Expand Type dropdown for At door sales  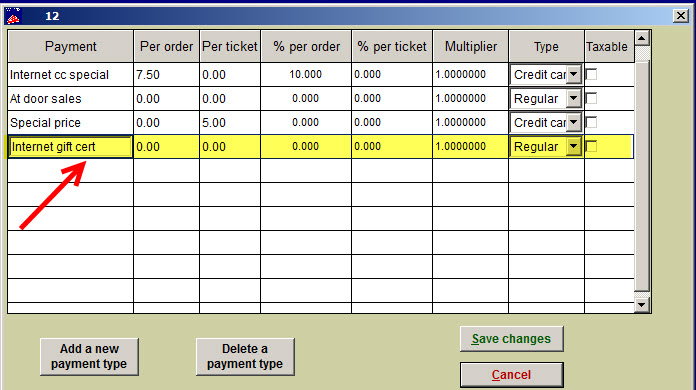coord(573,98)
